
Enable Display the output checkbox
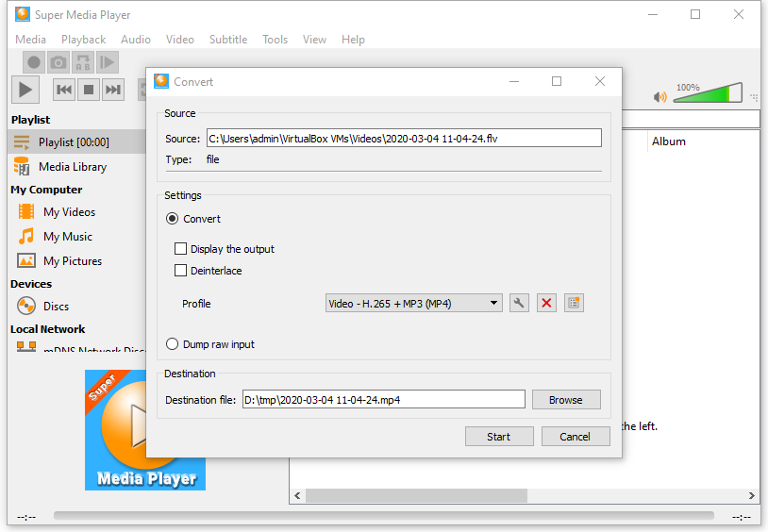(181, 249)
